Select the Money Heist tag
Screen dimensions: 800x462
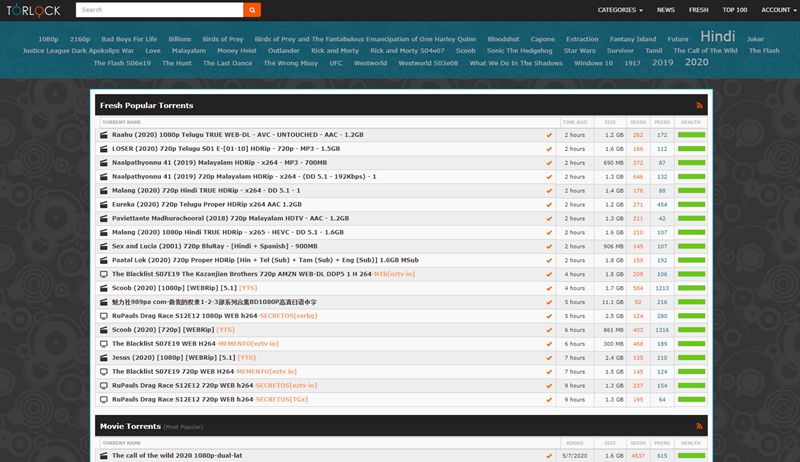coord(237,50)
